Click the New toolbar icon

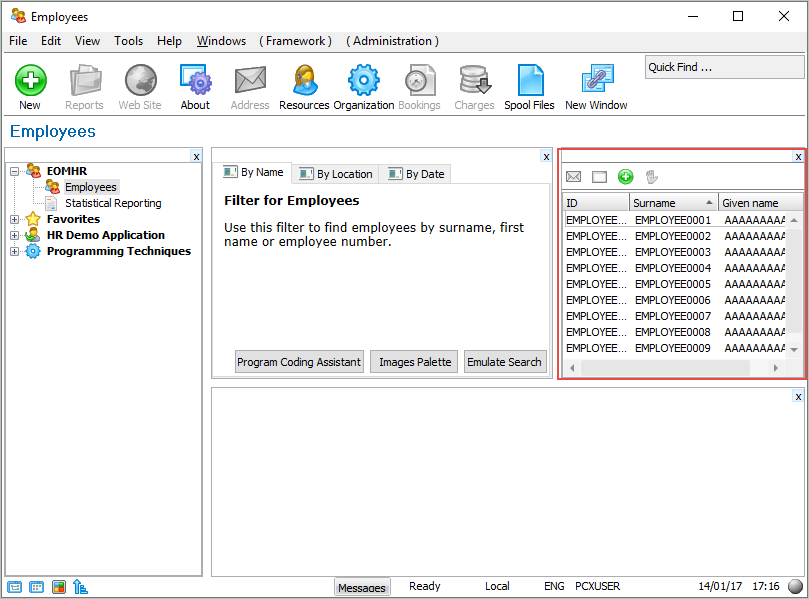(x=30, y=80)
